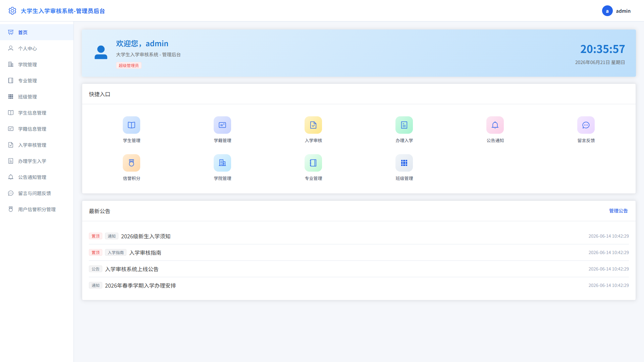Open the 学院管理 building shortcut icon
Screen dimensions: 644x362
[222, 163]
